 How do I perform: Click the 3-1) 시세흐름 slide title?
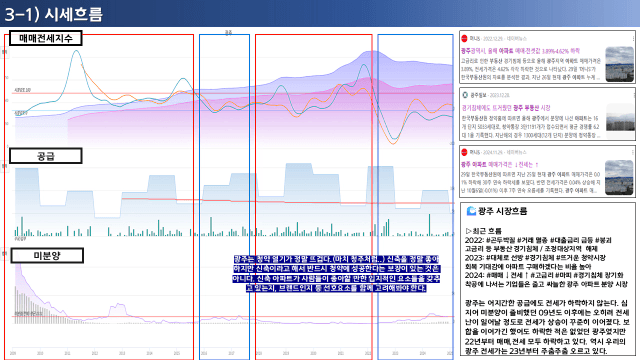(x=53, y=14)
